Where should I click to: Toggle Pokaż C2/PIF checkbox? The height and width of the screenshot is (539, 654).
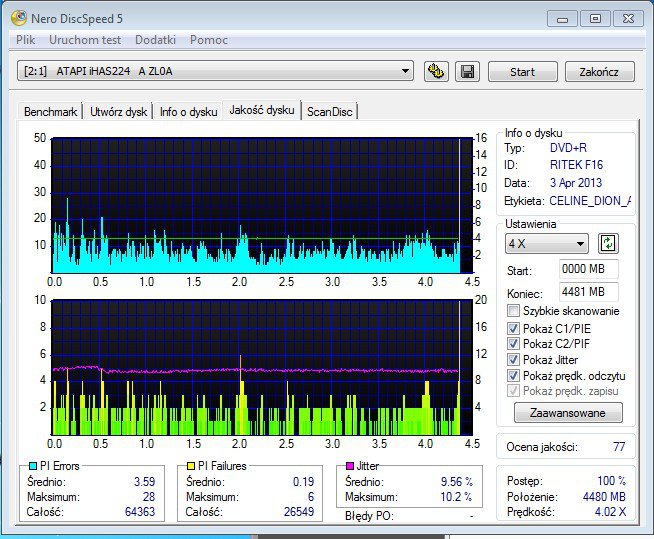[513, 344]
